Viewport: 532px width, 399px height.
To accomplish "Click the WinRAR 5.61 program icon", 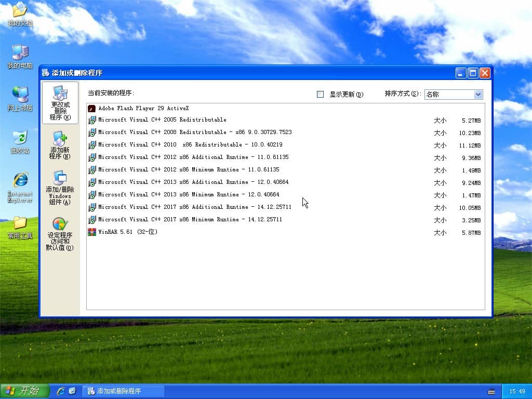I will [x=92, y=232].
